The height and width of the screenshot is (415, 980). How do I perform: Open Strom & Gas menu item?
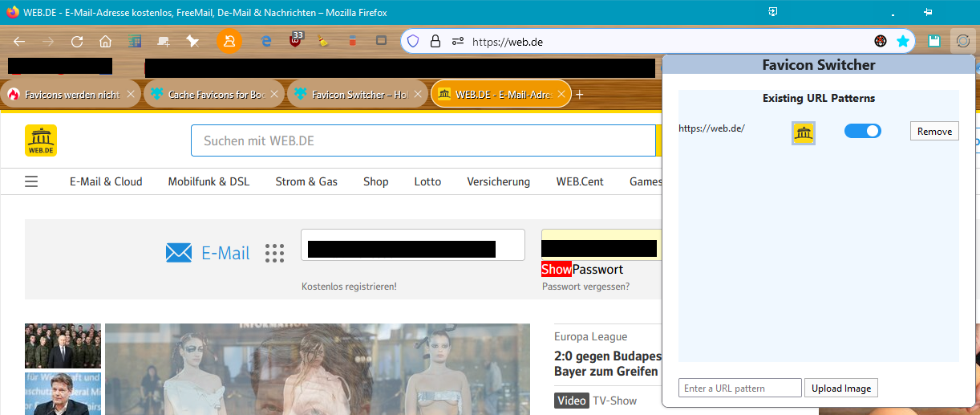point(306,181)
